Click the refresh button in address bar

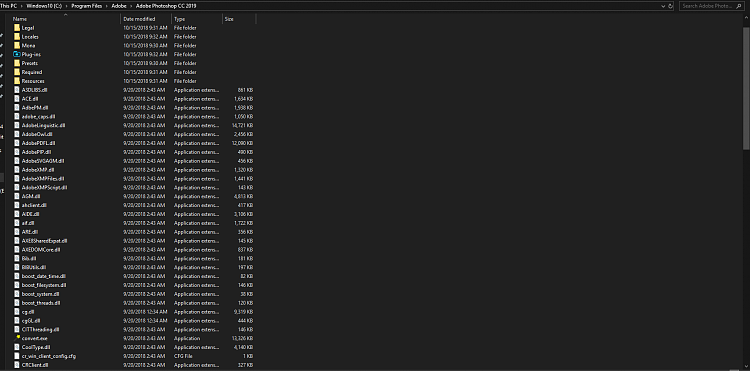click(670, 6)
